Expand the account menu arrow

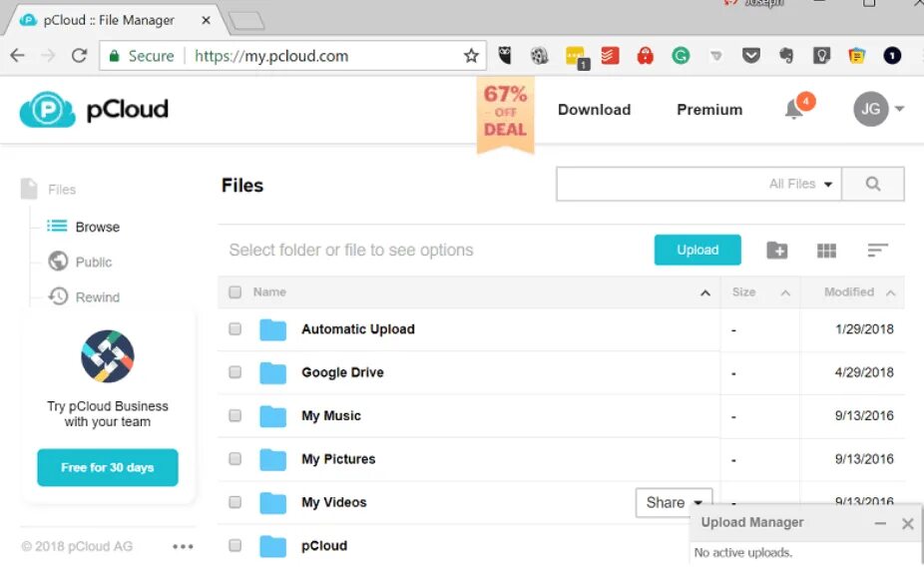pyautogui.click(x=899, y=109)
